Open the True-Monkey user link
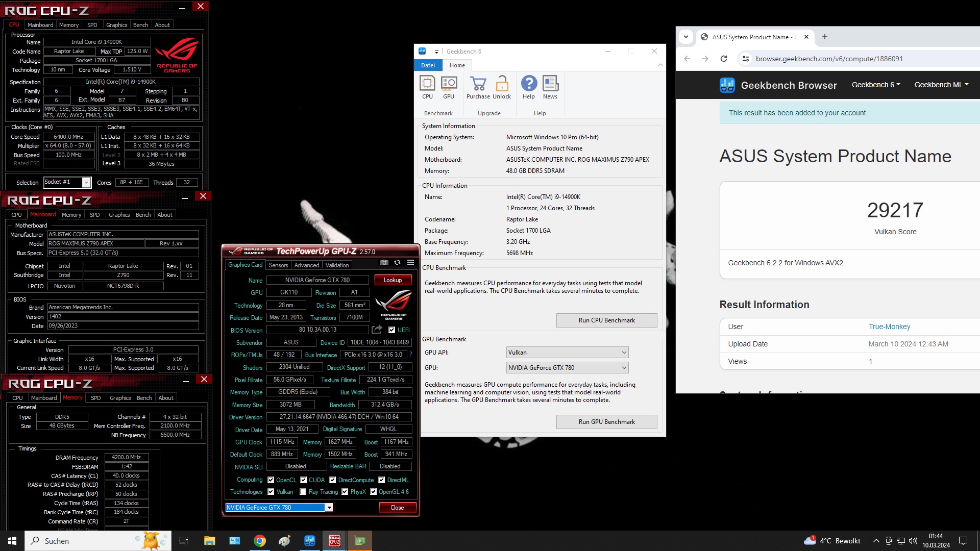This screenshot has width=980, height=551. 889,327
